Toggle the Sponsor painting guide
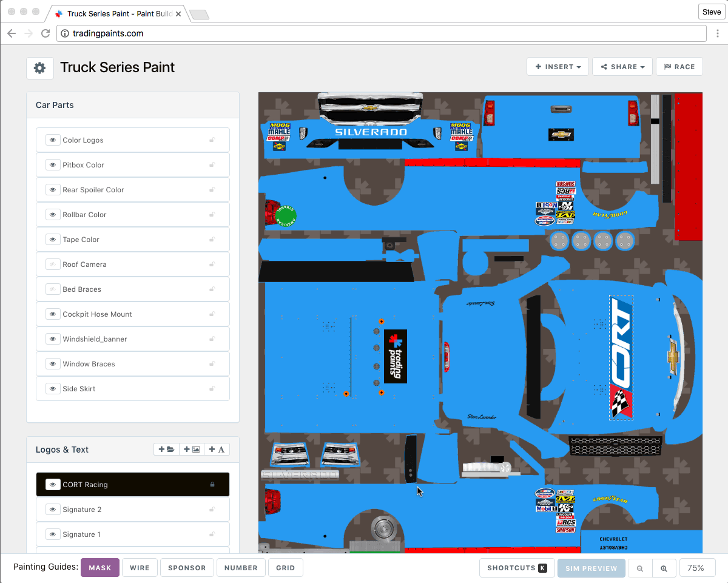Viewport: 728px width, 583px height. click(x=187, y=568)
